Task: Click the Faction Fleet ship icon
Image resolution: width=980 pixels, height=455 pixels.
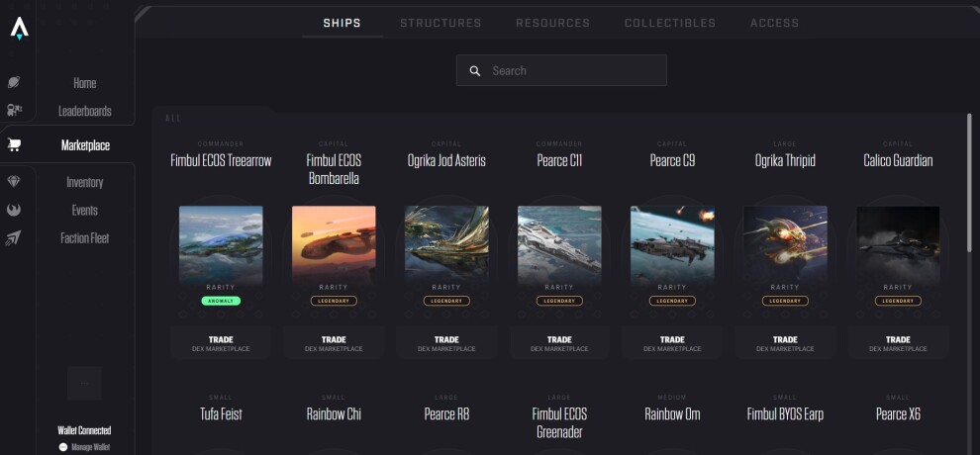Action: (14, 237)
